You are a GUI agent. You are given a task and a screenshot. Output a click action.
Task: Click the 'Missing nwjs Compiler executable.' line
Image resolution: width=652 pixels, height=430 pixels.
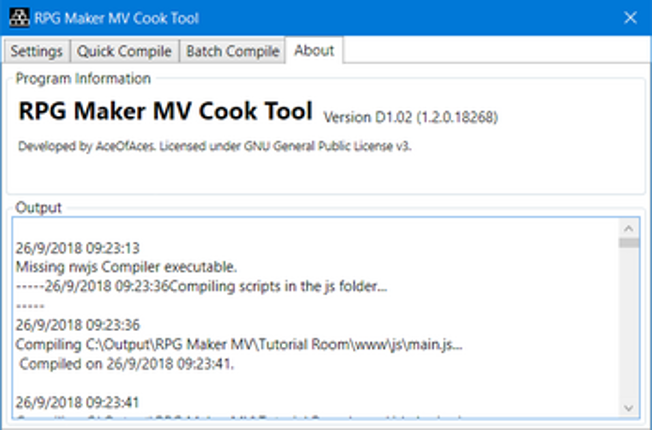126,267
